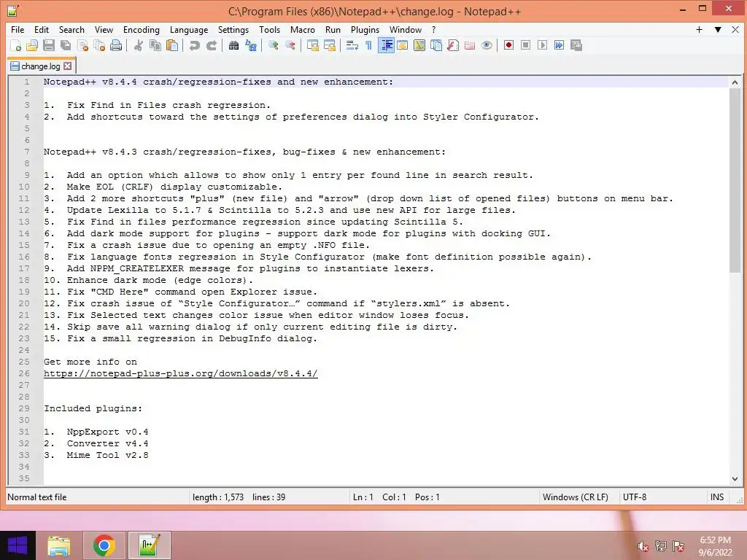The height and width of the screenshot is (560, 747).
Task: Open the File menu
Action: click(x=18, y=29)
